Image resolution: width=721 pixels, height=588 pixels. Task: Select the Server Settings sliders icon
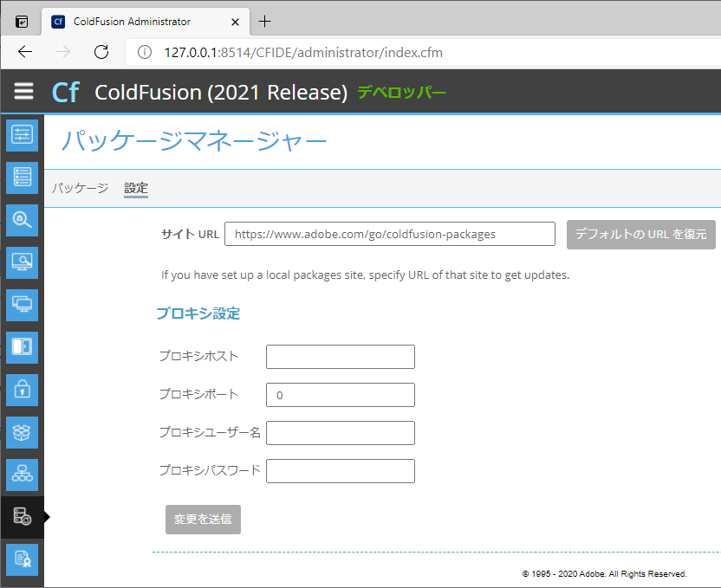tap(22, 135)
